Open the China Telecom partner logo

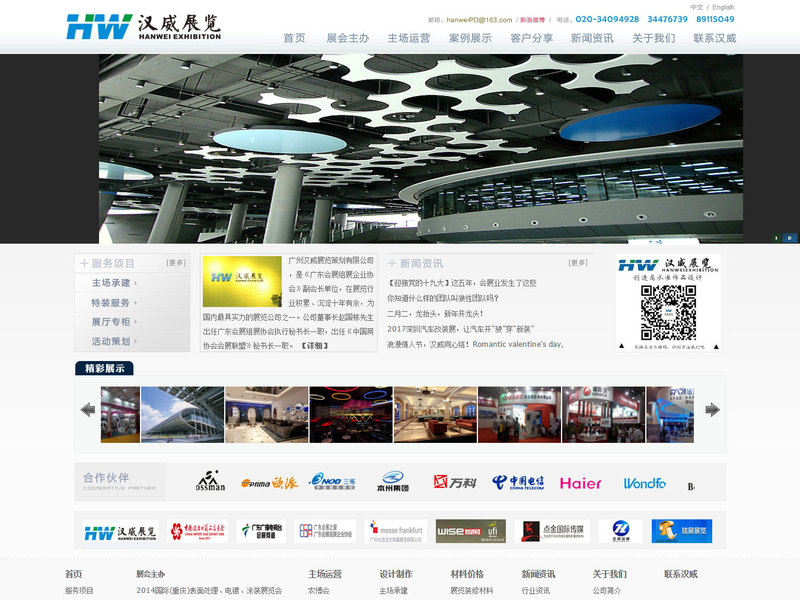[518, 482]
